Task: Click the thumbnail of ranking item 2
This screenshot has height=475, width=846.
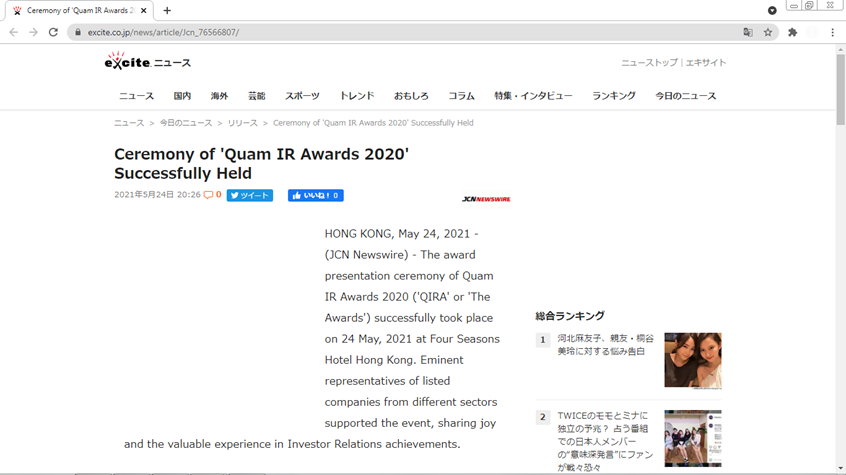Action: 693,438
